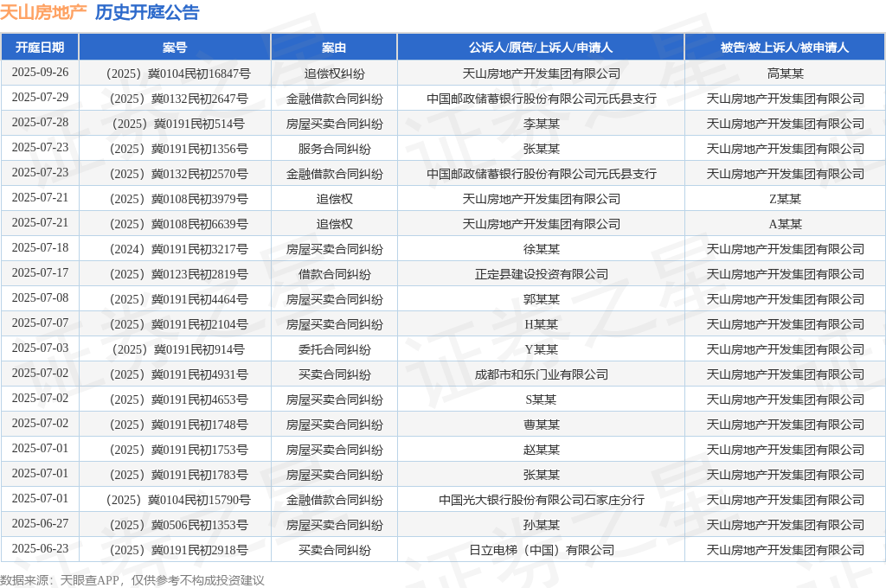Click plaintiff 成都市和乐门业有限公司
The height and width of the screenshot is (588, 886).
[542, 374]
